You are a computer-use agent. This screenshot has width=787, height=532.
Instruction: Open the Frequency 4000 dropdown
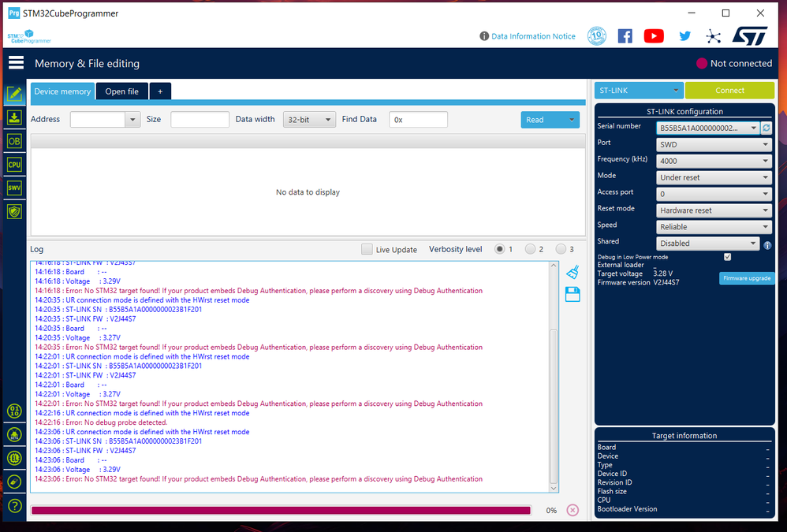tap(714, 161)
